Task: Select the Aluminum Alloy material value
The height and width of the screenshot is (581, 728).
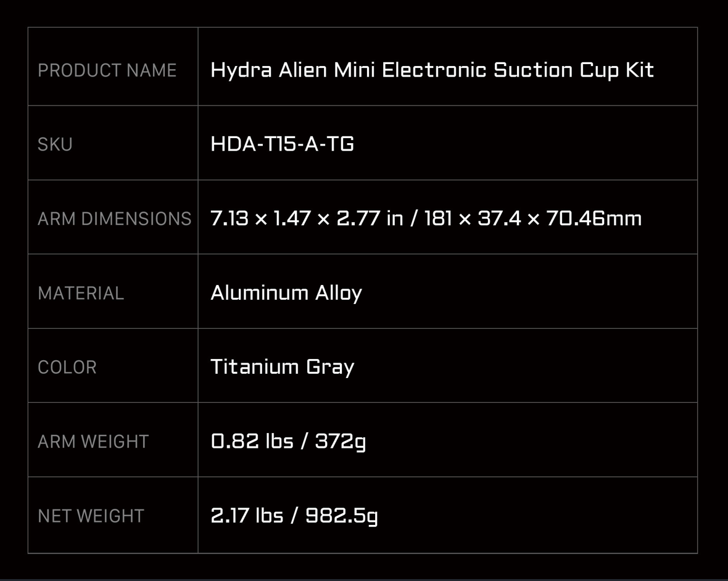Action: [286, 293]
